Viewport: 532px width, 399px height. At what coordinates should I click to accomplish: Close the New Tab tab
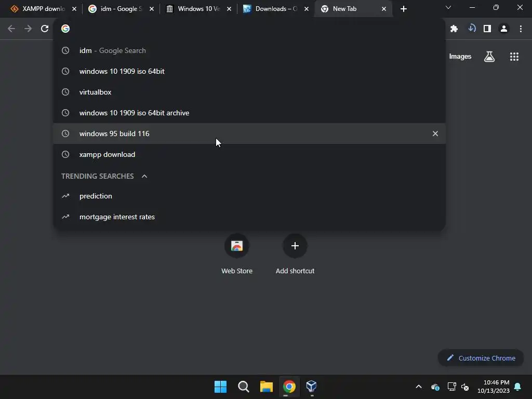[384, 9]
